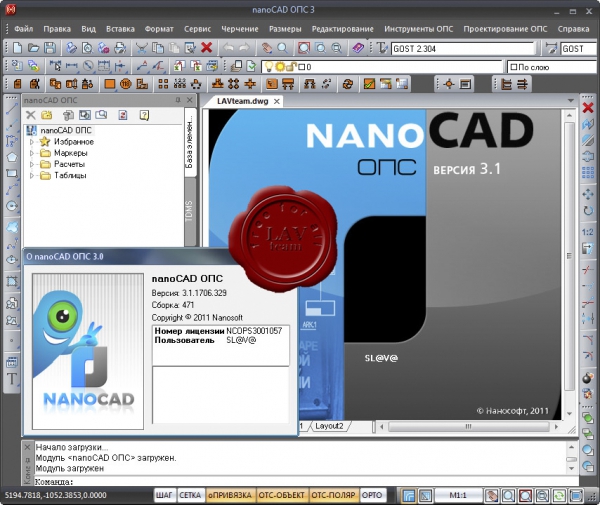The height and width of the screenshot is (505, 600).
Task: Select the magnifier zoom tool icon
Action: tap(283, 48)
